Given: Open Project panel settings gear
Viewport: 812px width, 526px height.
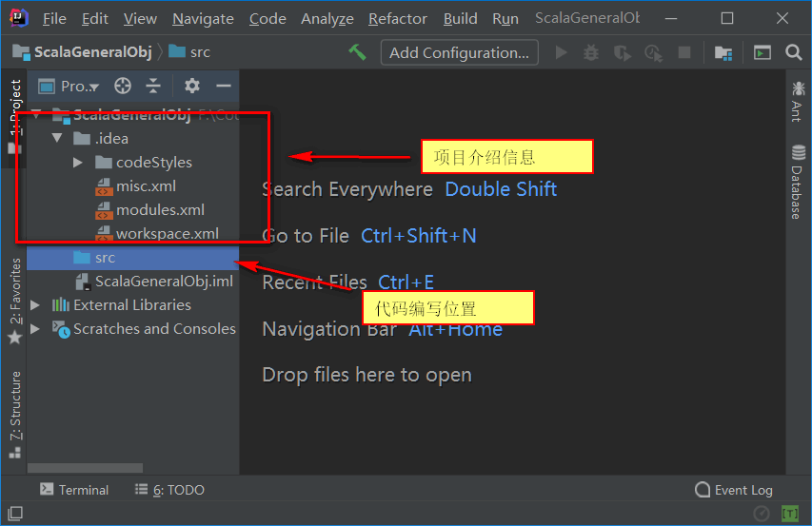Looking at the screenshot, I should click(x=192, y=86).
